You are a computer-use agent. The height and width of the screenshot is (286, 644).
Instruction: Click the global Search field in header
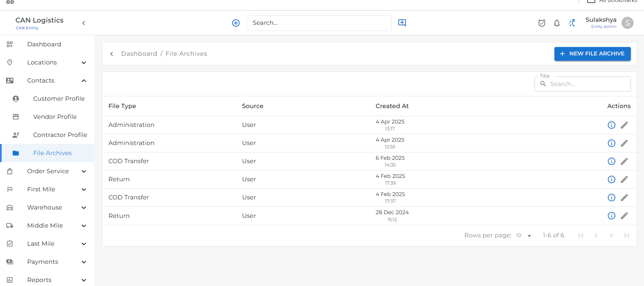[319, 23]
